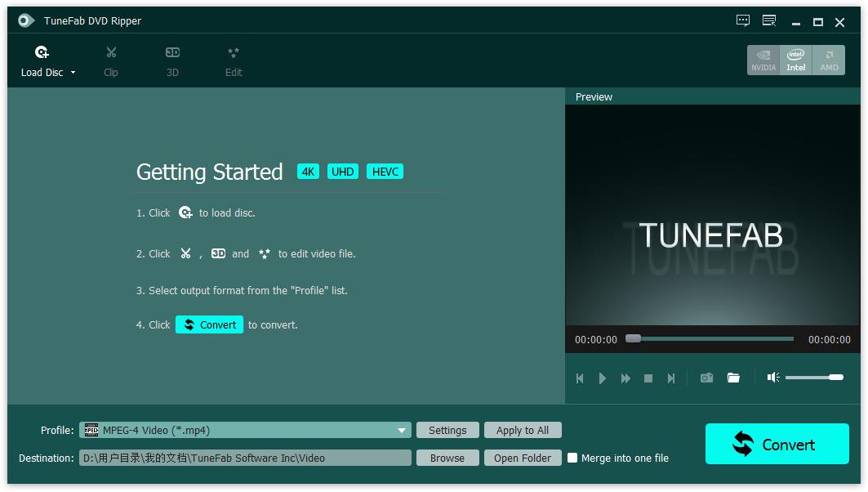The image size is (868, 492).
Task: Toggle NVIDIA hardware acceleration
Action: point(763,60)
